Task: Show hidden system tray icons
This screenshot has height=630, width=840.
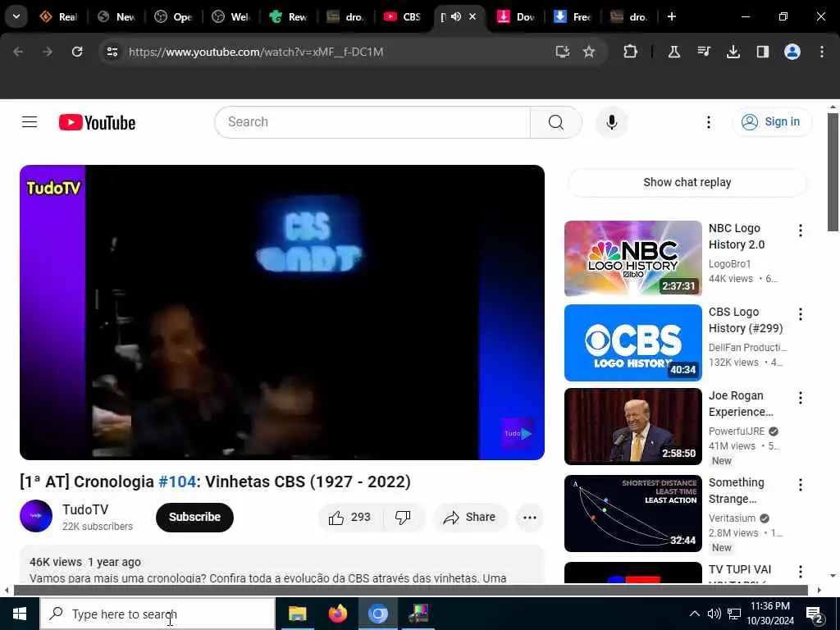Action: pyautogui.click(x=694, y=614)
